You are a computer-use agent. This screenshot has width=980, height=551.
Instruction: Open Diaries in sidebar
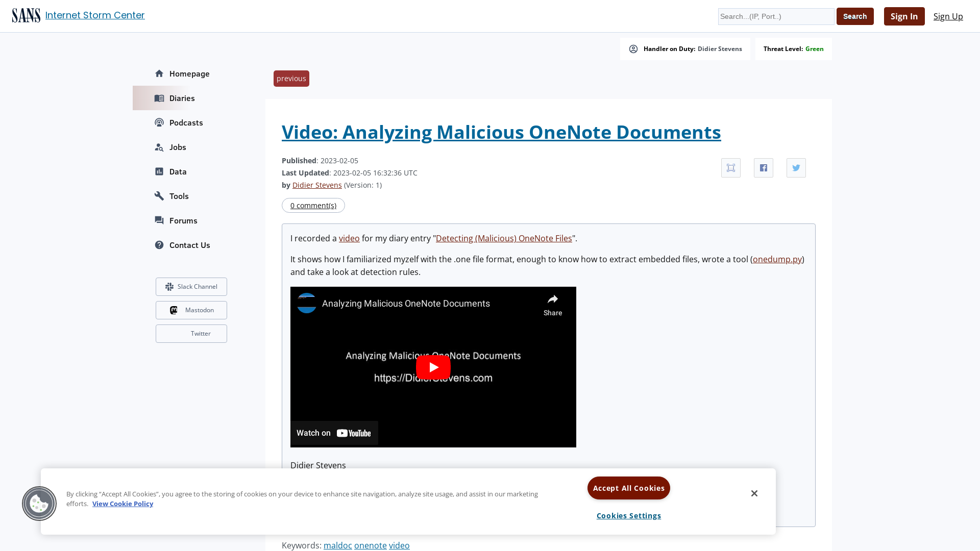click(182, 98)
